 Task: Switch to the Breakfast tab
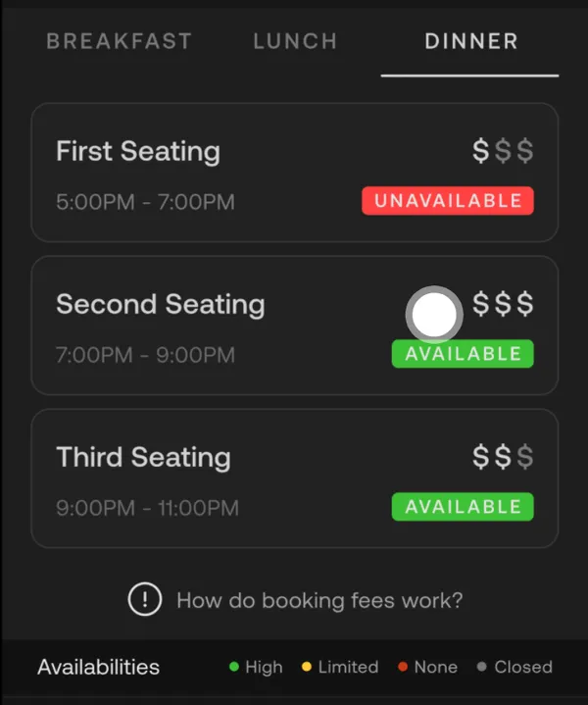click(120, 41)
